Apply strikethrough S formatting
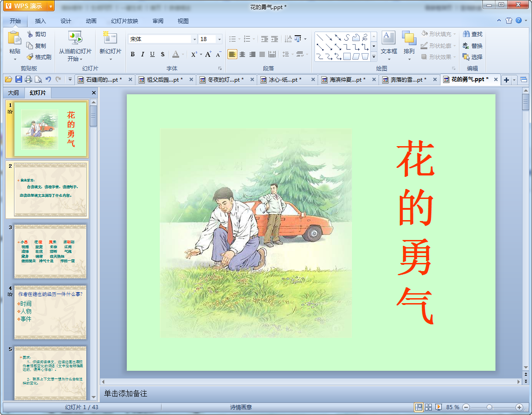The height and width of the screenshot is (415, 532). click(162, 54)
